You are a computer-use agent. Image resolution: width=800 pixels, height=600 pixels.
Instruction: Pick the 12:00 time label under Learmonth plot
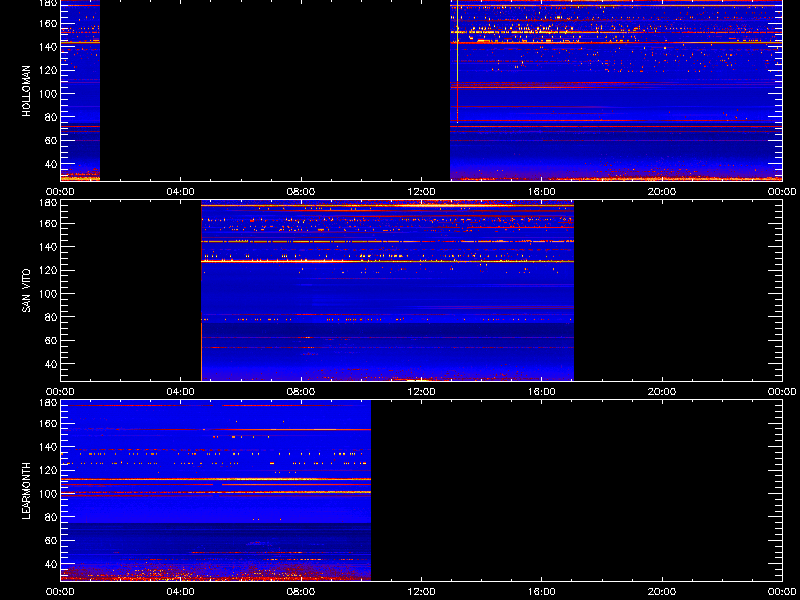421,592
